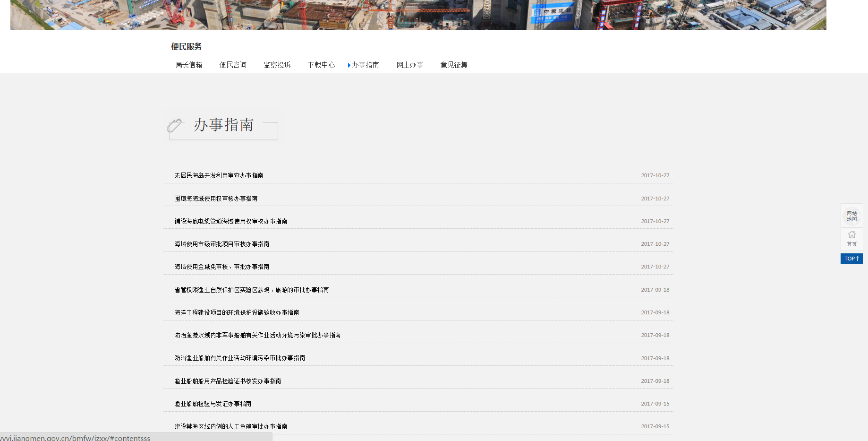Open the 意见征集 menu item
This screenshot has width=868, height=441.
tap(454, 65)
